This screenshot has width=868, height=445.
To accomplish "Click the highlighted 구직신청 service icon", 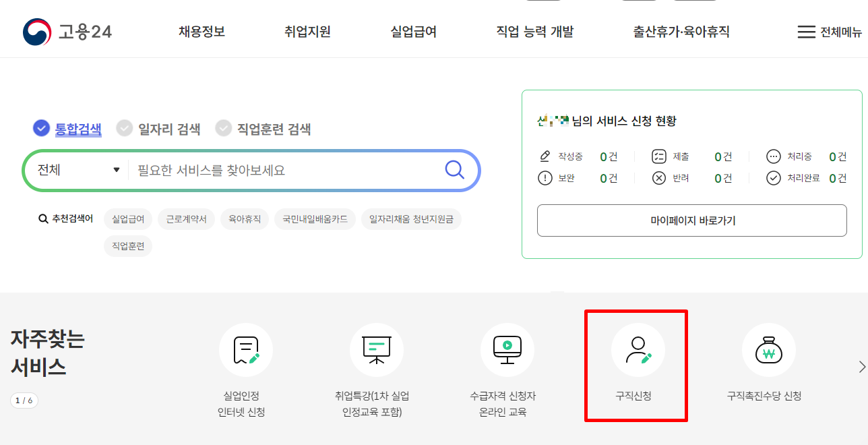I will pyautogui.click(x=635, y=350).
